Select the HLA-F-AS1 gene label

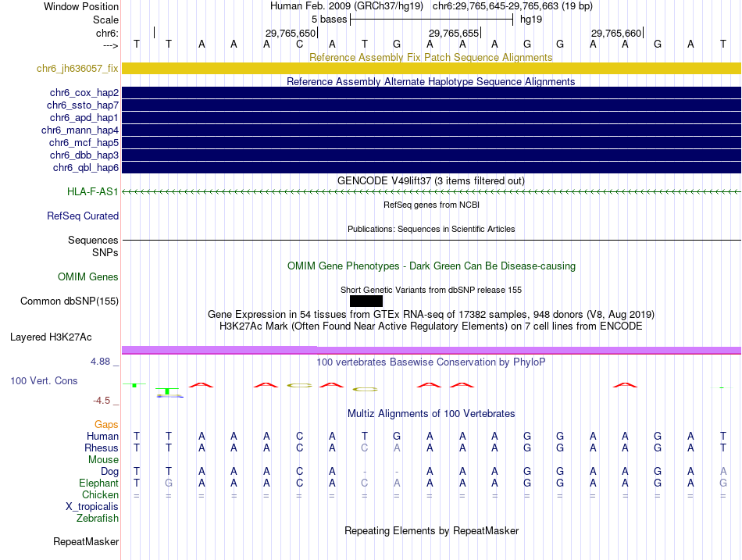[x=93, y=191]
